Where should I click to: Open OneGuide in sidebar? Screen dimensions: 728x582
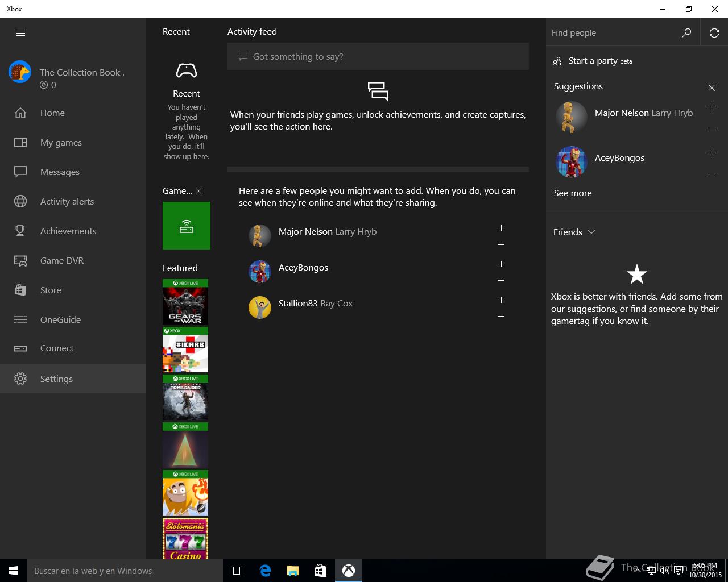pos(73,319)
